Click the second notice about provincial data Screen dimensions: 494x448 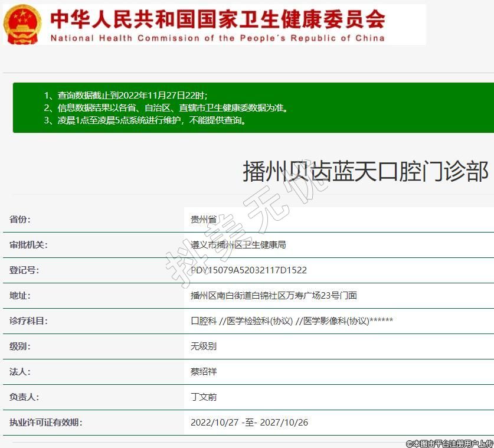pos(166,108)
